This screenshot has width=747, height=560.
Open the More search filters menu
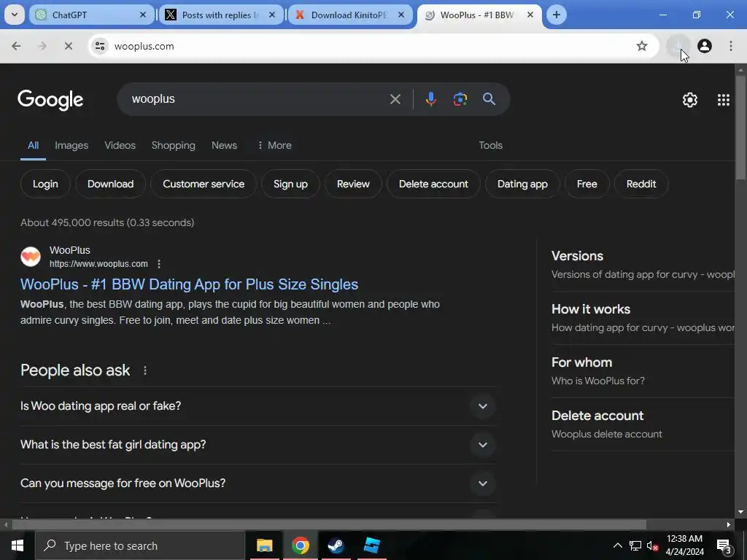click(274, 146)
